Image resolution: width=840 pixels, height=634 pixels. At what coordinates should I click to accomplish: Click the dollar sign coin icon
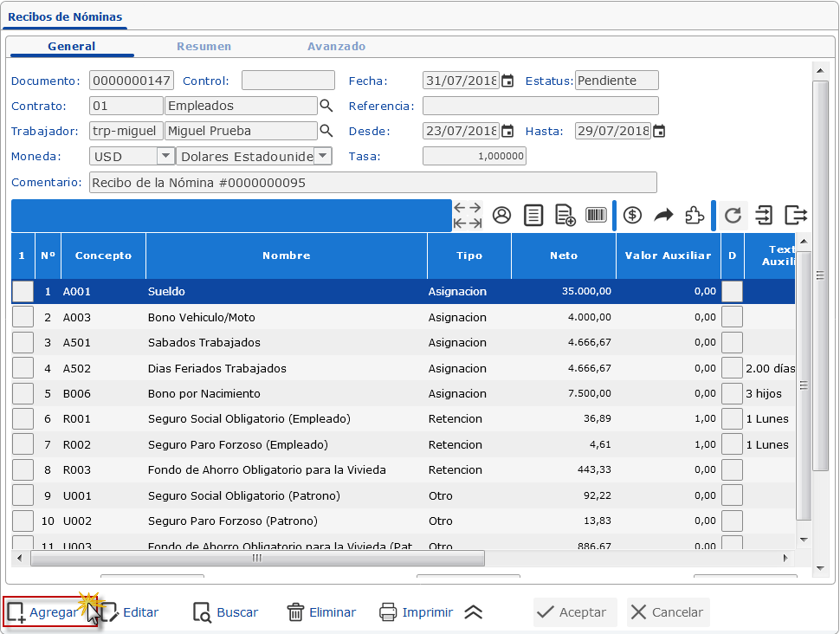click(632, 216)
